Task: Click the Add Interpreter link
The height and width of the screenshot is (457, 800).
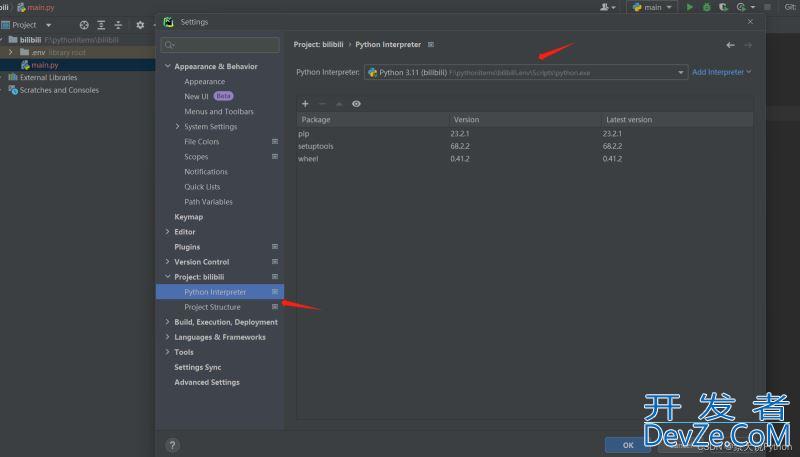Action: [x=721, y=72]
